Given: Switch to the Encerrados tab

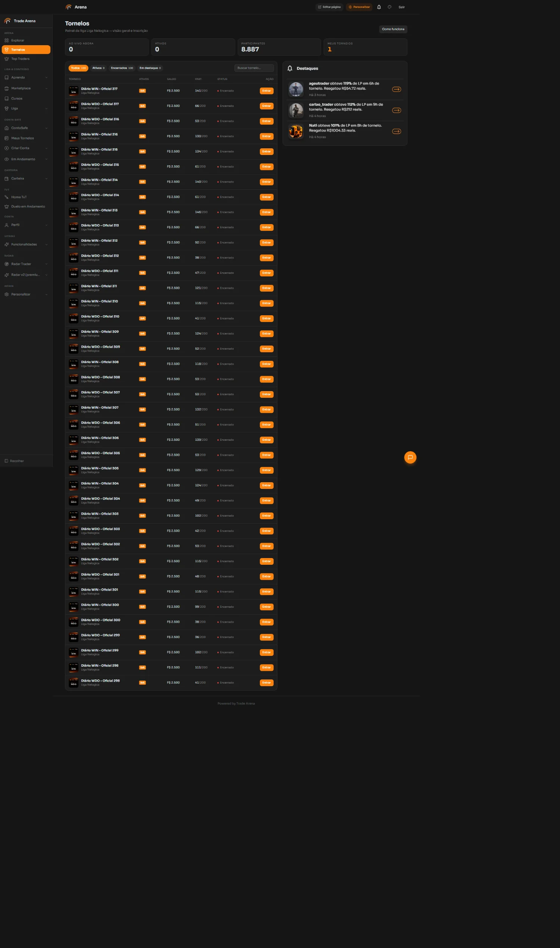Looking at the screenshot, I should coord(122,68).
